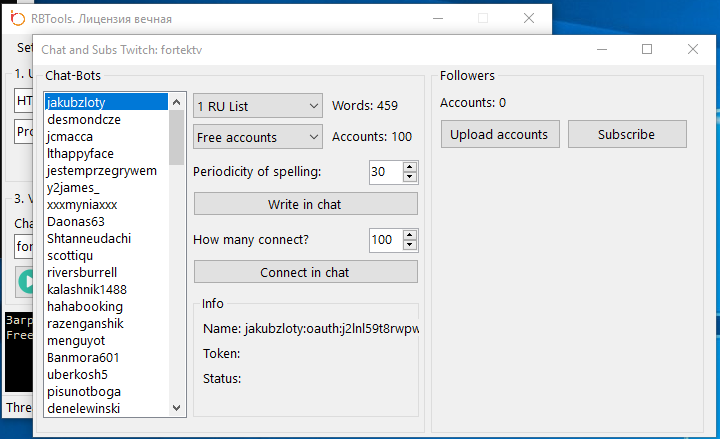The width and height of the screenshot is (720, 439).
Task: Increase periodicity of spelling with up arrow
Action: [409, 166]
